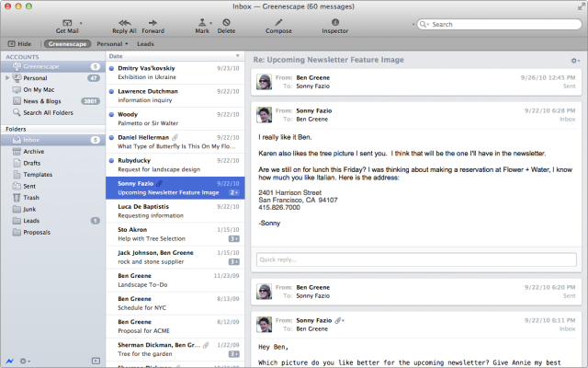Open the search magnifier options dropdown
The width and height of the screenshot is (588, 368).
click(424, 25)
